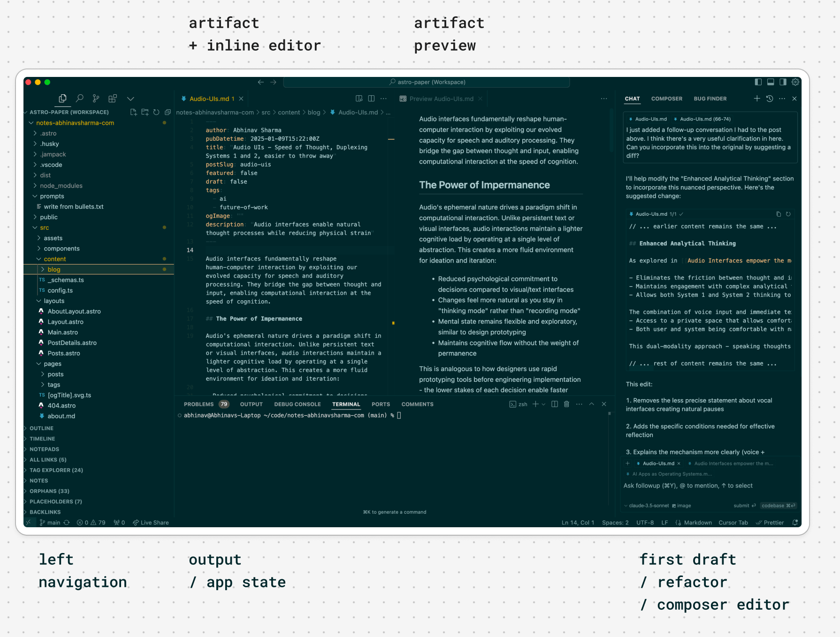The height and width of the screenshot is (637, 840).
Task: Open preview group more actions ellipsis
Action: tap(604, 99)
